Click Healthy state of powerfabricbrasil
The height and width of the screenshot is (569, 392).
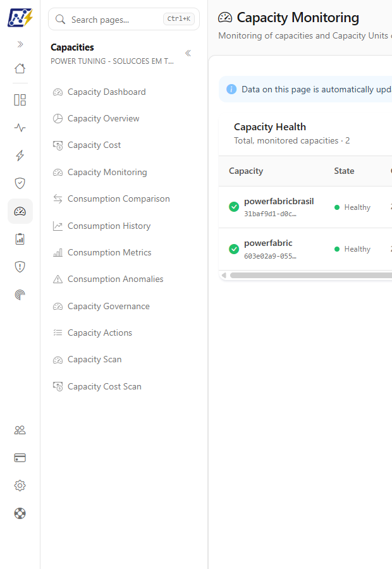[352, 207]
